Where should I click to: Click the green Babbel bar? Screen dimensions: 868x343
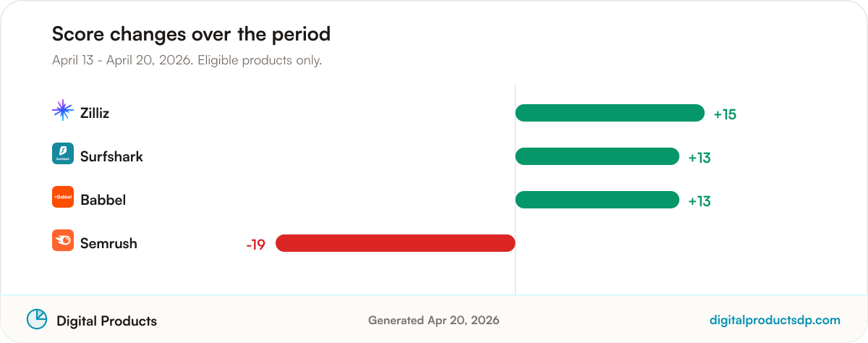[597, 200]
